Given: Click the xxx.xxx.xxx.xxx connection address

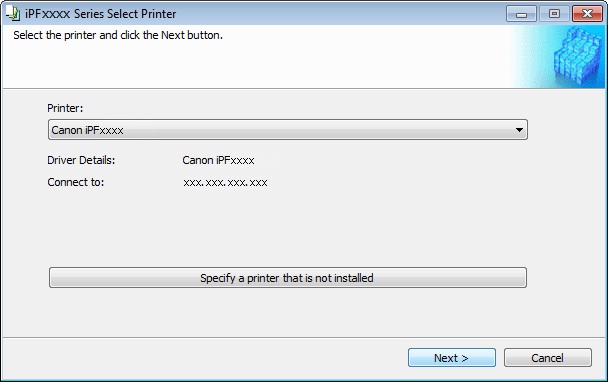Looking at the screenshot, I should tap(225, 183).
